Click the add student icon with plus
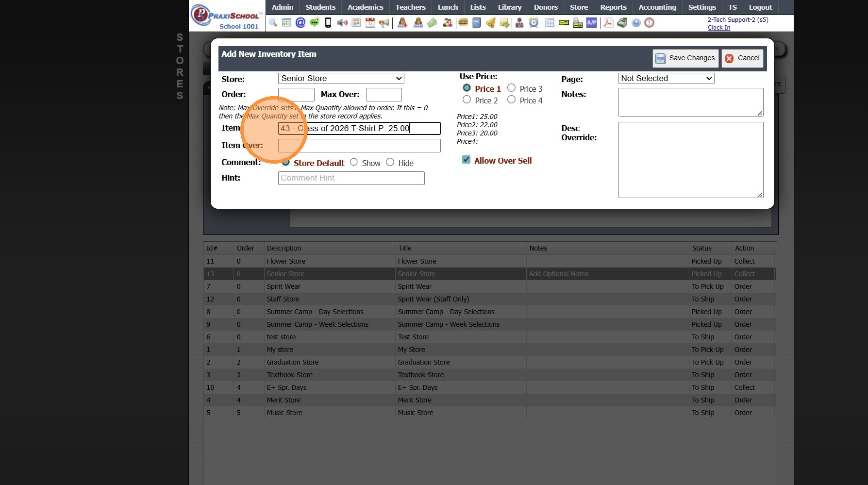The width and height of the screenshot is (868, 485). pyautogui.click(x=402, y=23)
